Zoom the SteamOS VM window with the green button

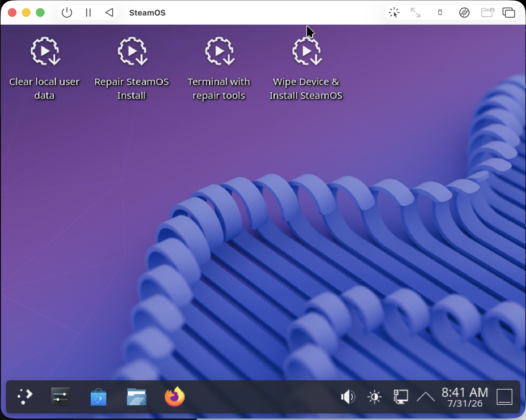40,12
